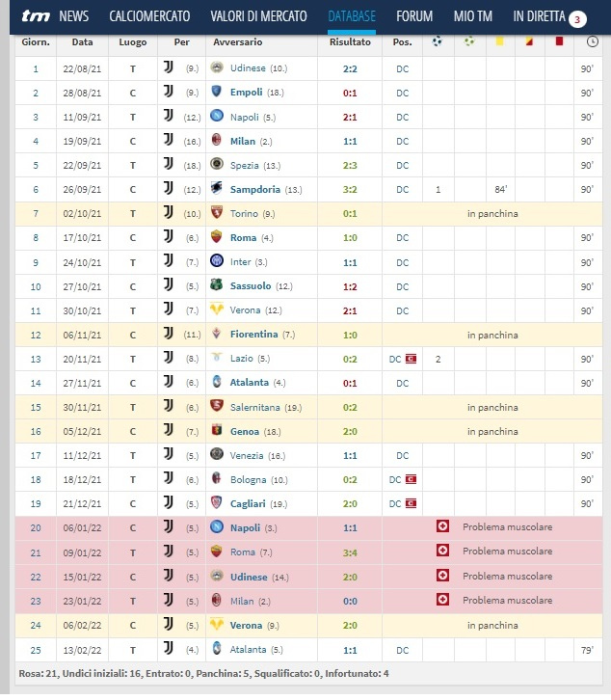611x700 pixels.
Task: Click the Udinese crest in matchday 1
Action: coord(217,67)
